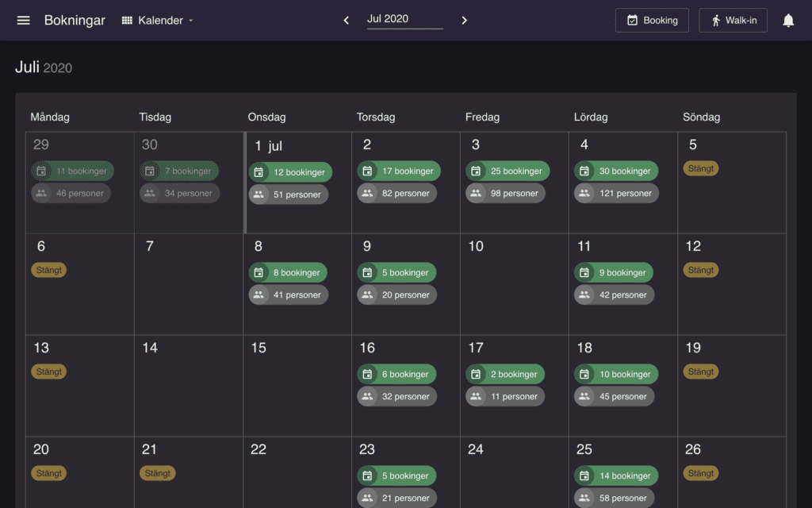Click calendar icon on 25 bookinger
Viewport: 812px width, 508px height.
coord(476,171)
